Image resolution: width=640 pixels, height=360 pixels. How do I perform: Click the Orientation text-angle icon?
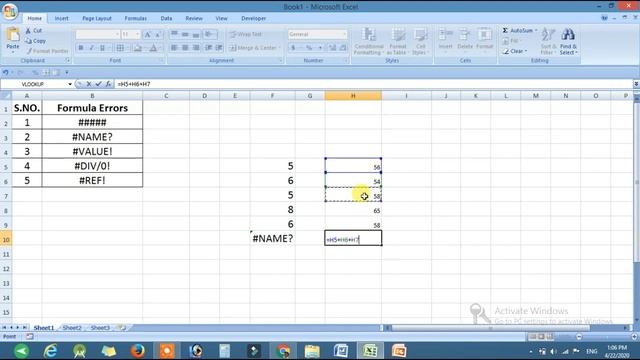point(209,34)
